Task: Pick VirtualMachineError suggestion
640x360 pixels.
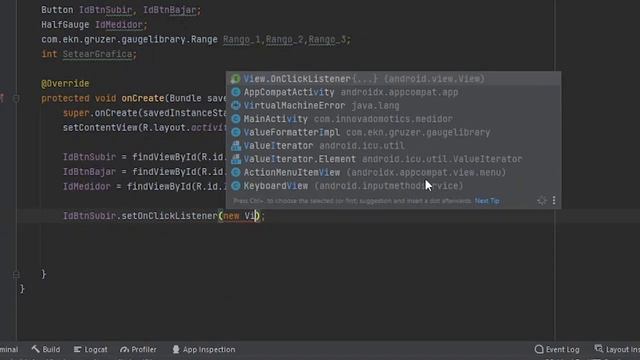Action: (393, 106)
